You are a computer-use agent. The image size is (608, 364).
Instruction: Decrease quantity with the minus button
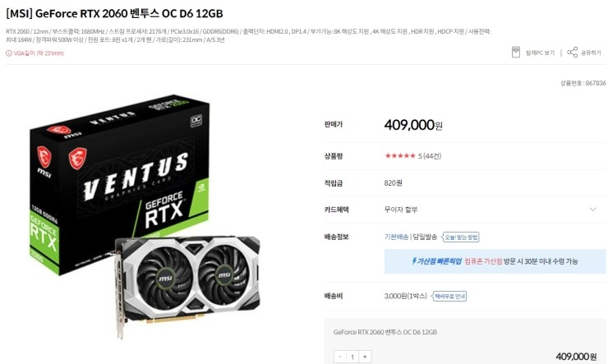click(340, 357)
